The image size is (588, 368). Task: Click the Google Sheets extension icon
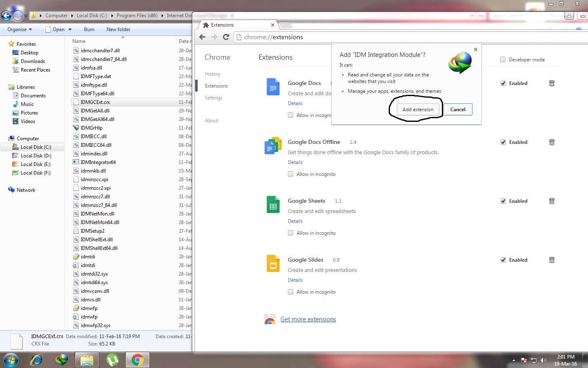(x=273, y=204)
